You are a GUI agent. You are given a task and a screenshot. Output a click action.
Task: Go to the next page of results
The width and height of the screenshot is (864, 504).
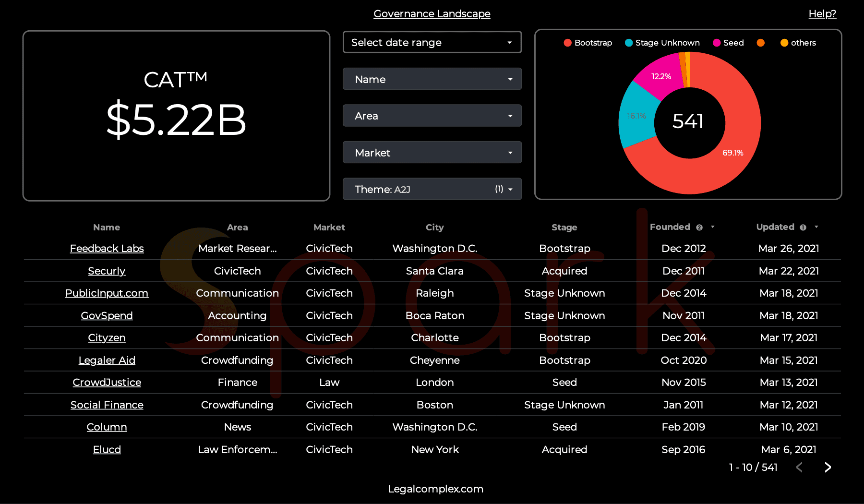(x=828, y=468)
